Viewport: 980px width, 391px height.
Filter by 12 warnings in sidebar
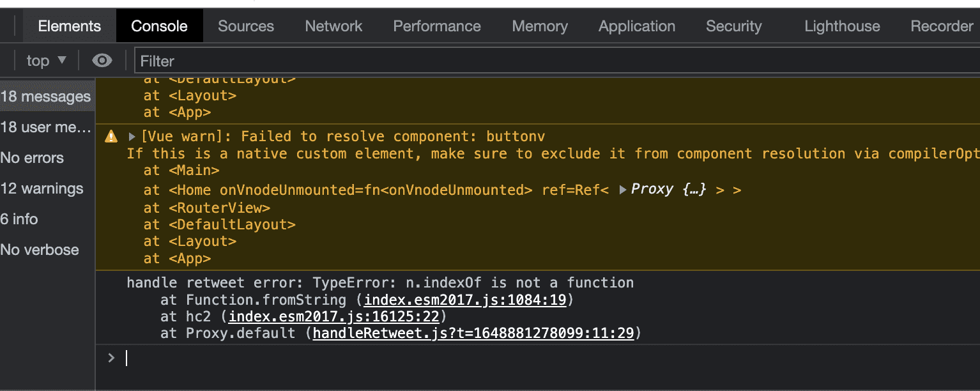pos(42,188)
